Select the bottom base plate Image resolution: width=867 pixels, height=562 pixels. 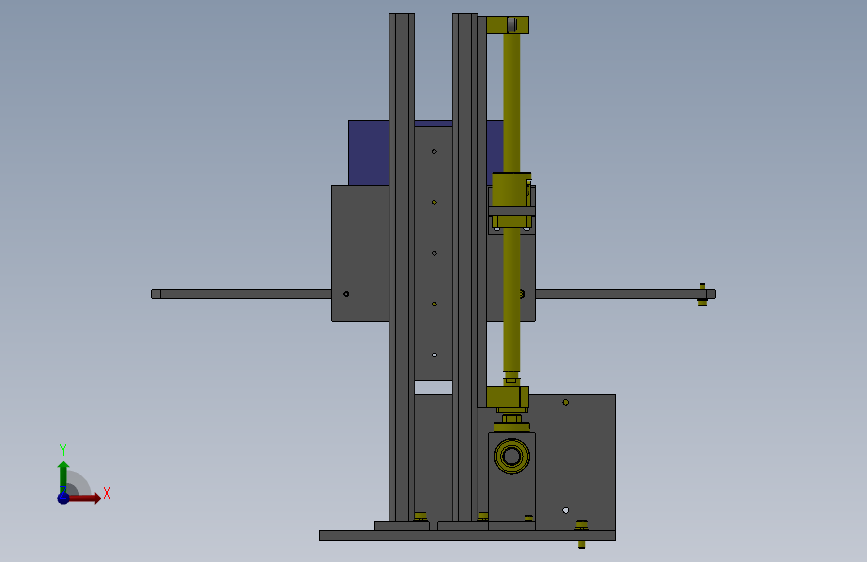click(467, 535)
